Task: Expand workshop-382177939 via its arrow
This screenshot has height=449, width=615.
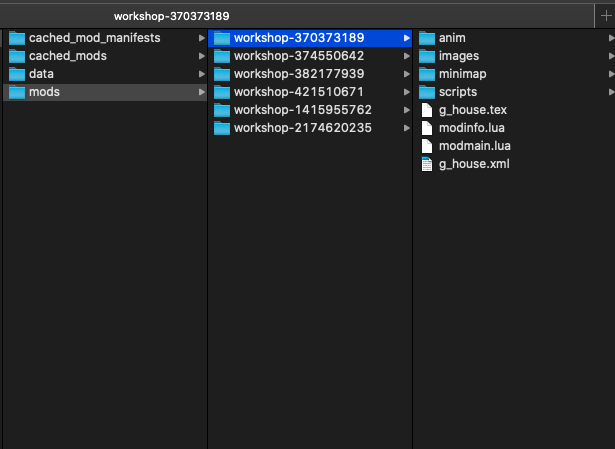Action: pyautogui.click(x=407, y=74)
